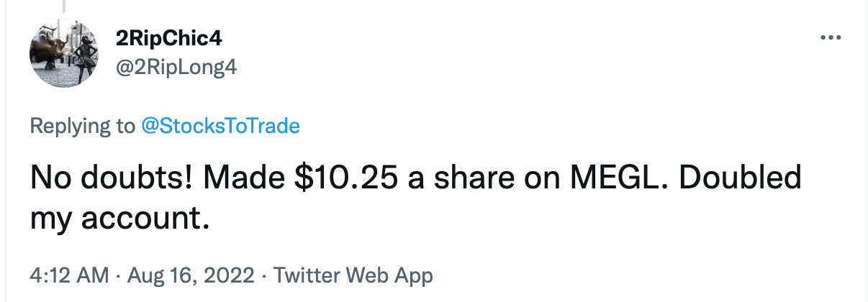Click the @2RipLong4 handle

coord(176,68)
